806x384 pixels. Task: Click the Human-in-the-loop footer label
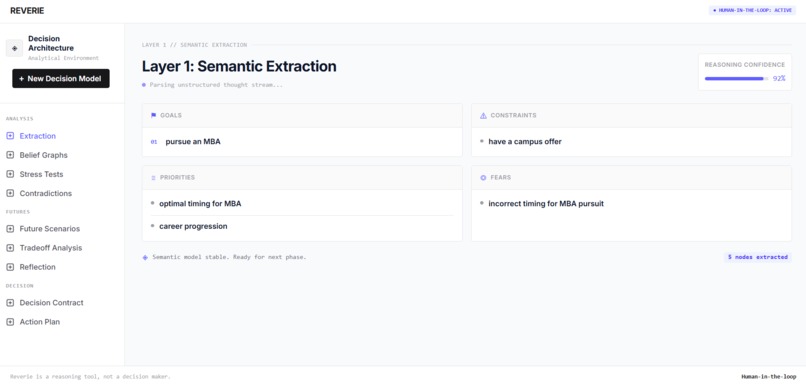click(x=768, y=377)
